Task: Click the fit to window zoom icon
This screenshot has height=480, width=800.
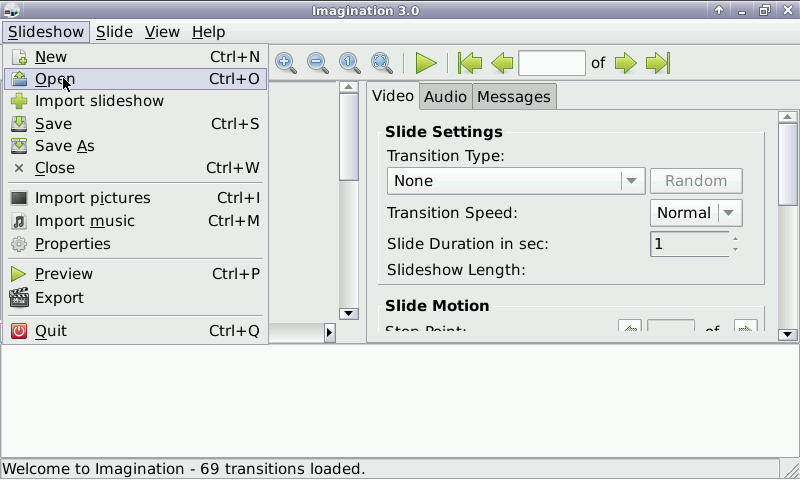Action: [382, 63]
